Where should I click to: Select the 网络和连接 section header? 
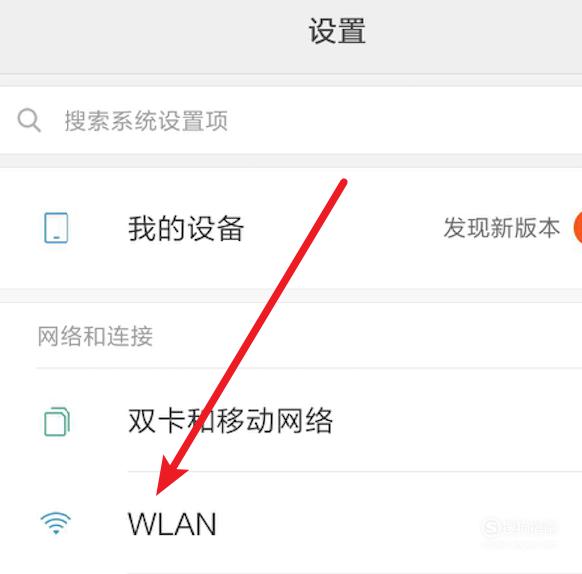(x=95, y=336)
